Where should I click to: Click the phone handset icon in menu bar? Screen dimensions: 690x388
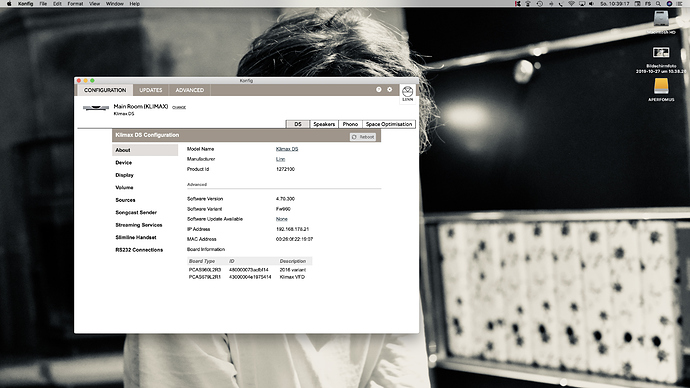560,4
